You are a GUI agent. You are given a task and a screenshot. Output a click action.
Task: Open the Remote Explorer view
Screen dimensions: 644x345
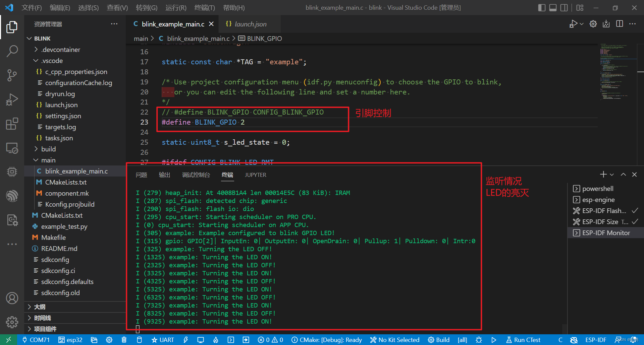click(x=12, y=148)
